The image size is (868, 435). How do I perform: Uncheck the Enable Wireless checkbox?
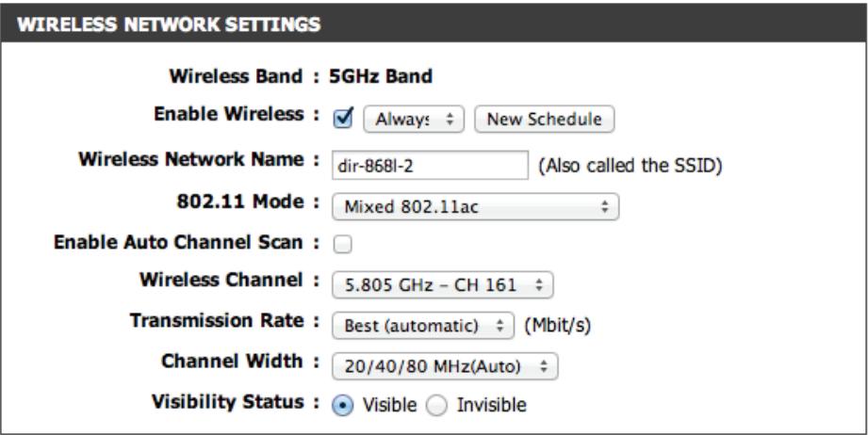(x=343, y=119)
